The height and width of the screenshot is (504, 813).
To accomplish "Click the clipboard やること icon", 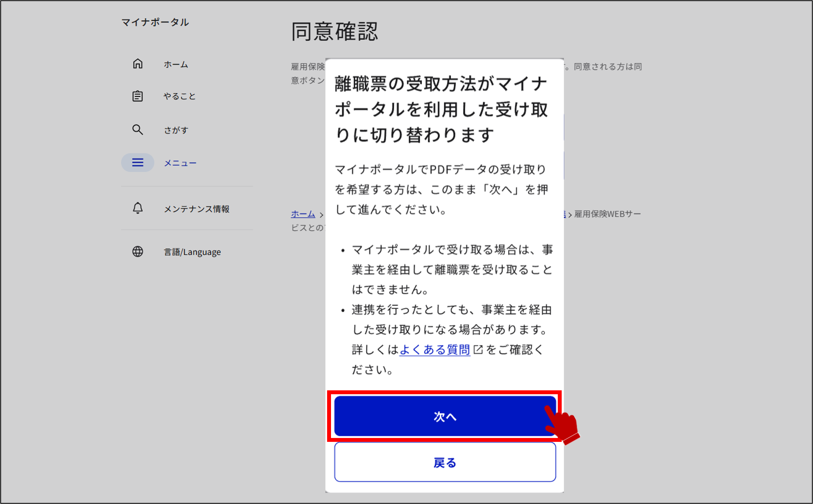I will (x=138, y=96).
